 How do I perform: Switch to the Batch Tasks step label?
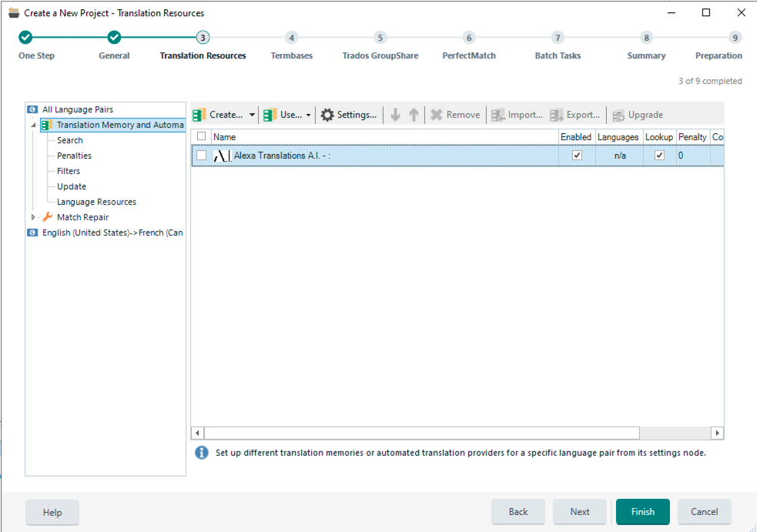558,55
